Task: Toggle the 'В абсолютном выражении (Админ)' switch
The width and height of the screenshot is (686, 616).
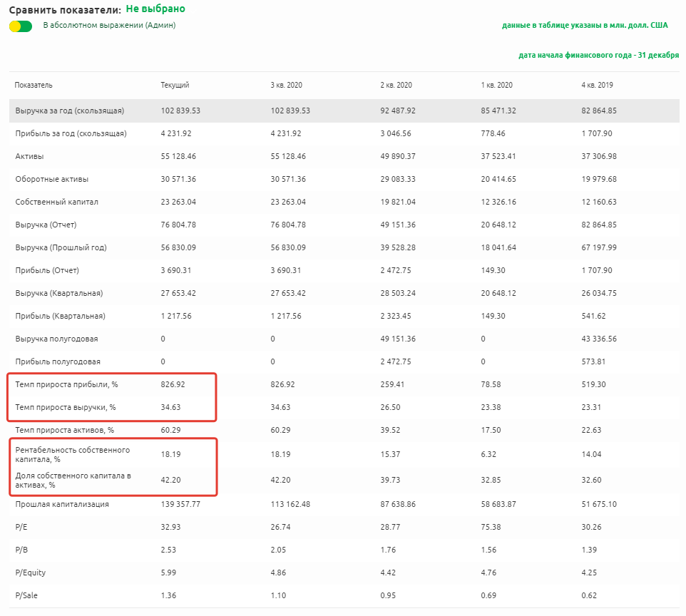Action: coord(21,26)
